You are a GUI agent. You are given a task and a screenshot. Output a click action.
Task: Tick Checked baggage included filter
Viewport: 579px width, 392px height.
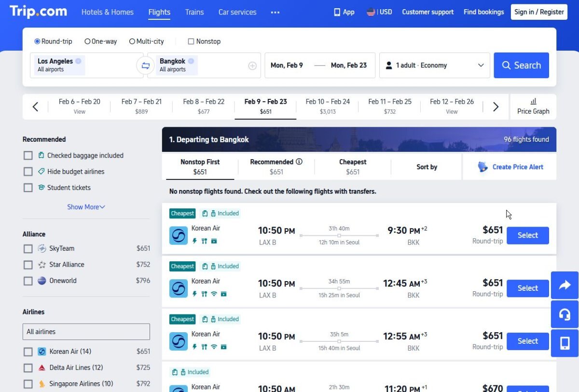tap(28, 156)
